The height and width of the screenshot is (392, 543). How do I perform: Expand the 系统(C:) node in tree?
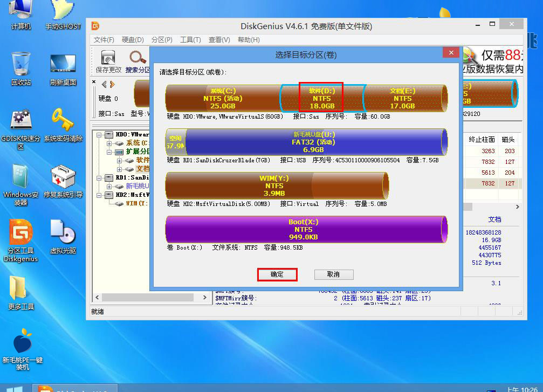pos(109,143)
